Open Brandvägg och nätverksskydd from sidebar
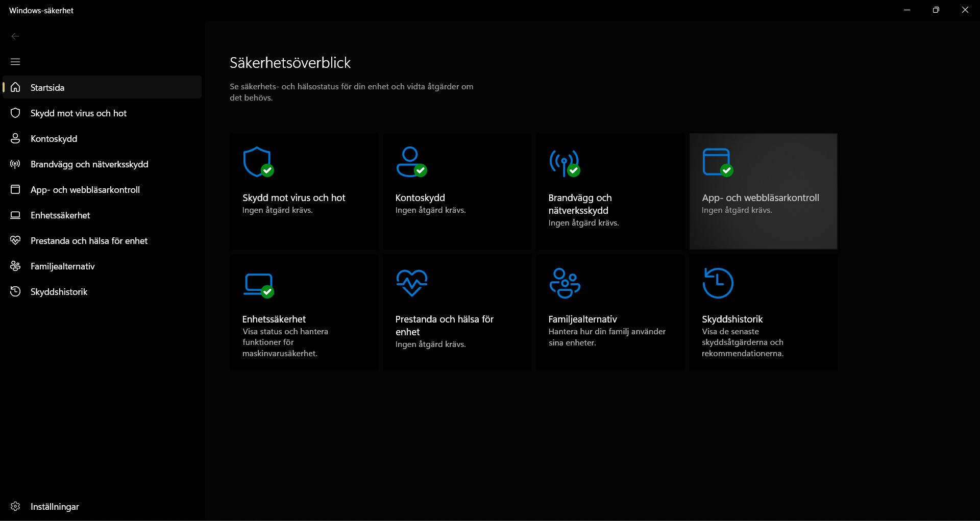This screenshot has width=980, height=521. pyautogui.click(x=89, y=164)
